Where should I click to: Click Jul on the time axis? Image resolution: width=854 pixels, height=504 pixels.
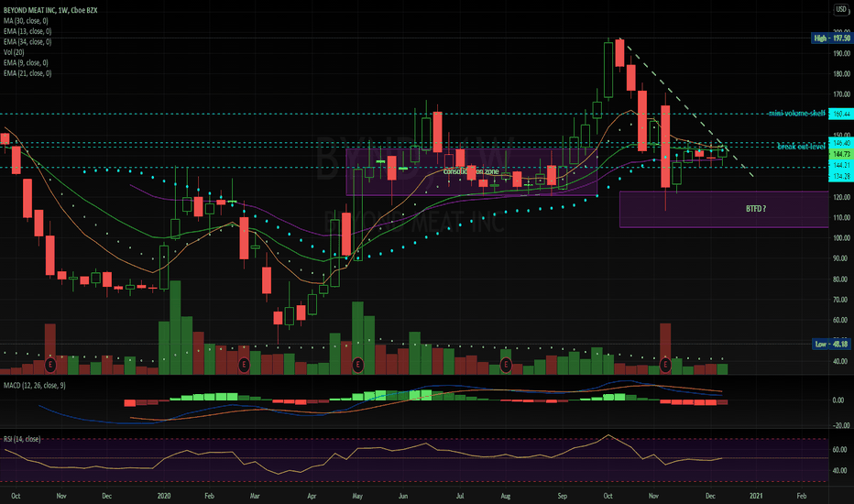coord(460,496)
